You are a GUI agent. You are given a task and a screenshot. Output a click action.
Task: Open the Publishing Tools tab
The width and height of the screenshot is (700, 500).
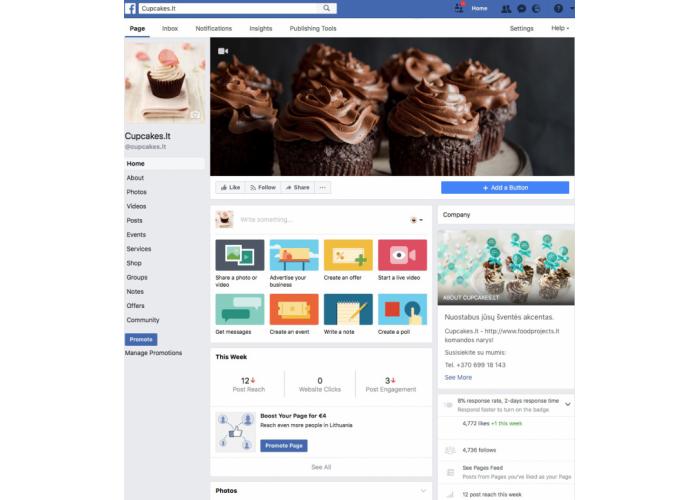(313, 28)
